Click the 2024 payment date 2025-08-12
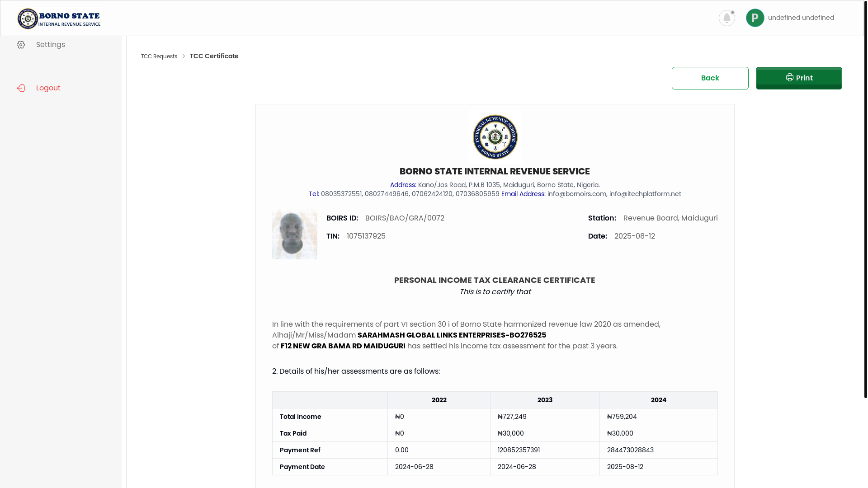This screenshot has height=488, width=868. (625, 467)
